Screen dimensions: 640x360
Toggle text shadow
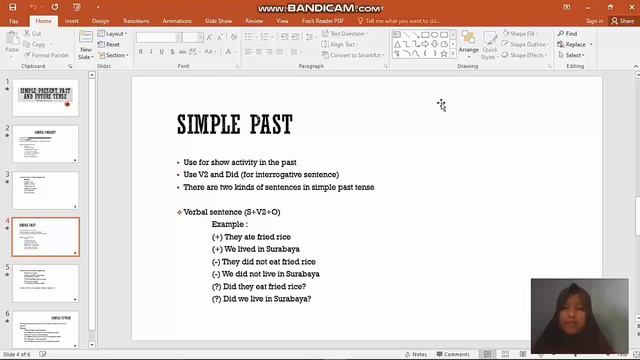click(172, 51)
